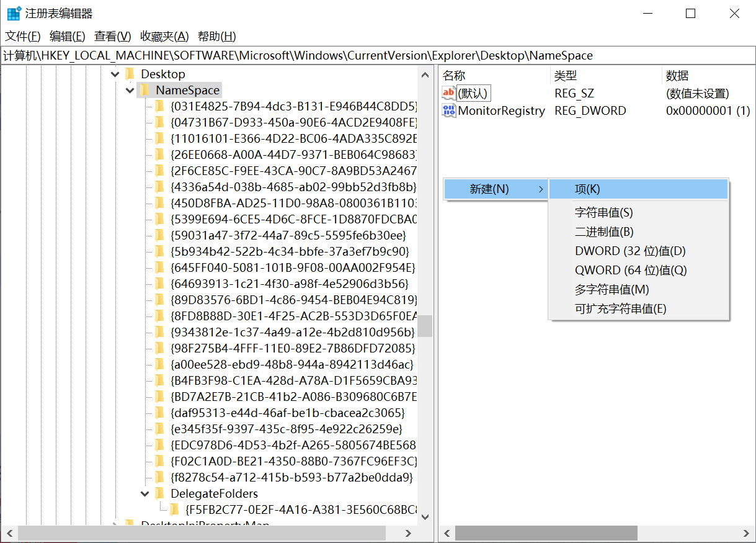756x543 pixels.
Task: Open the 收藏夹(A) menu
Action: click(x=164, y=37)
